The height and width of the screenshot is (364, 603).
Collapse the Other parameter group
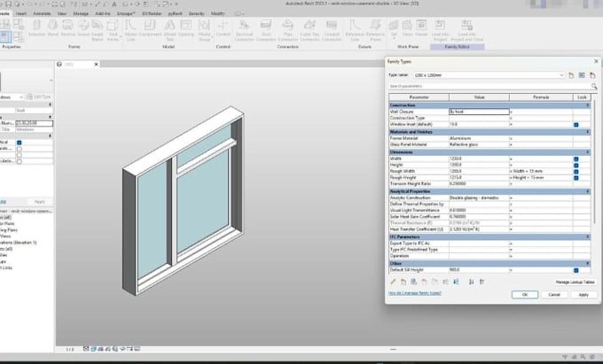[x=587, y=263]
